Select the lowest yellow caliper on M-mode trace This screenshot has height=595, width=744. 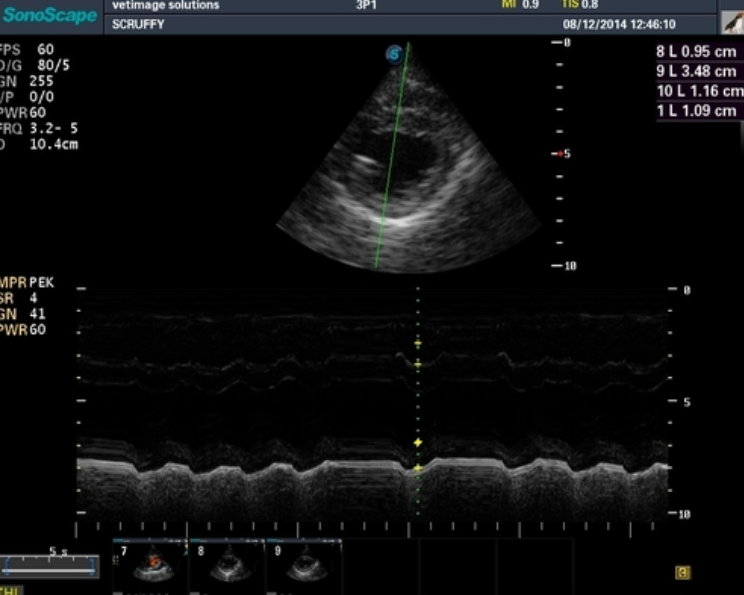(418, 467)
